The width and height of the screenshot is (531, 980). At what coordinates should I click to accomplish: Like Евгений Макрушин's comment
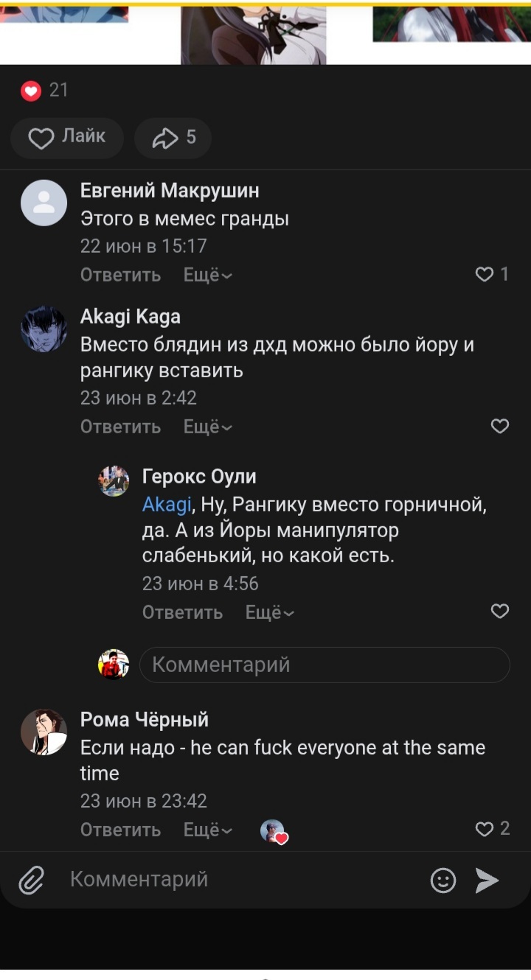(x=485, y=275)
